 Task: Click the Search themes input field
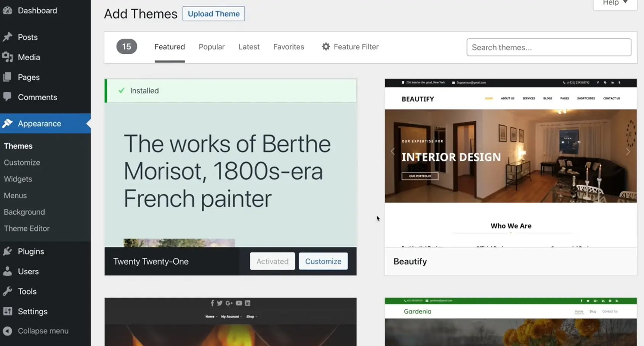coord(548,47)
